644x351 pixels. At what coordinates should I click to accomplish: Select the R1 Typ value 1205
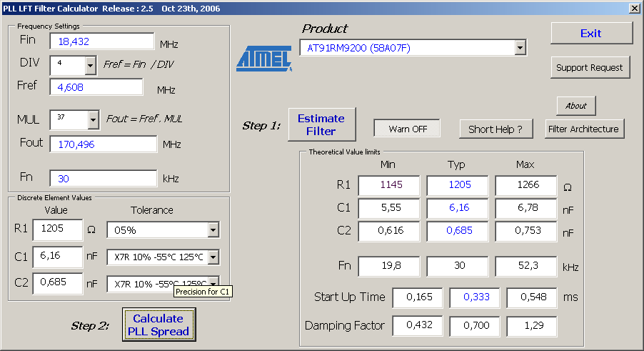coord(458,185)
